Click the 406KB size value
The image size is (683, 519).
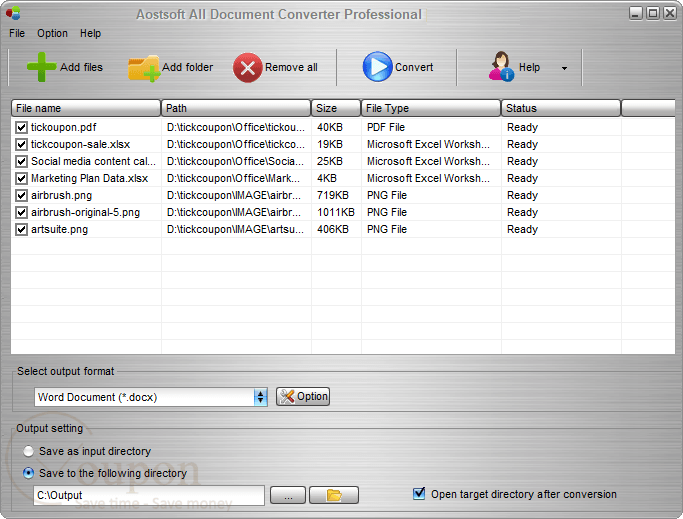333,229
